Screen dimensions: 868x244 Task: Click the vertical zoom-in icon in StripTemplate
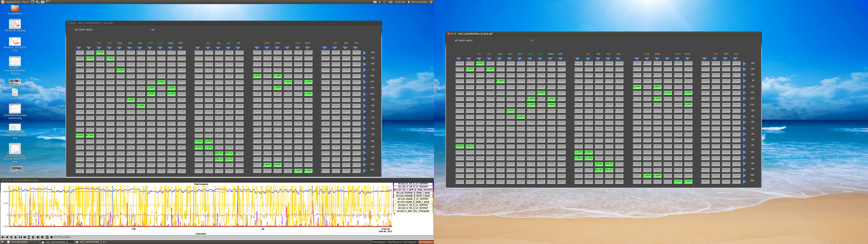pos(29,237)
